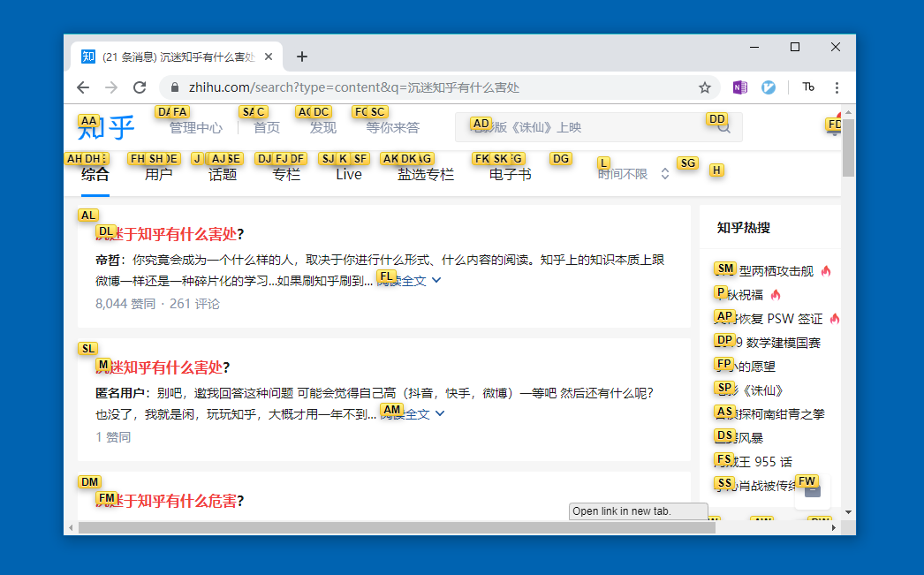Switch to the 话题 search tab
This screenshot has height=575, width=924.
click(x=222, y=174)
